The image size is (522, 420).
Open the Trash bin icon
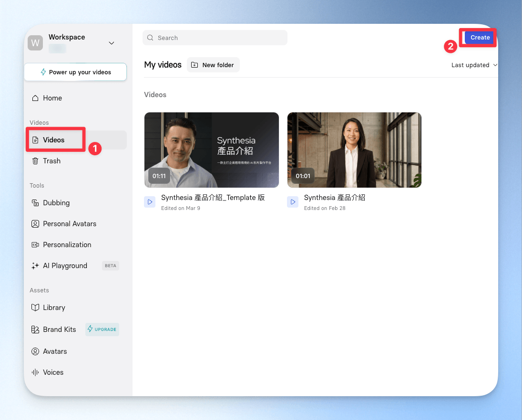35,161
